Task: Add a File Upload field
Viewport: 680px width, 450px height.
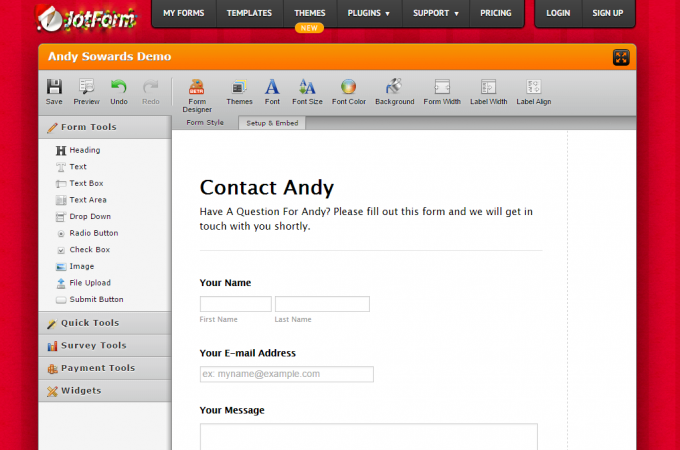Action: click(x=83, y=283)
